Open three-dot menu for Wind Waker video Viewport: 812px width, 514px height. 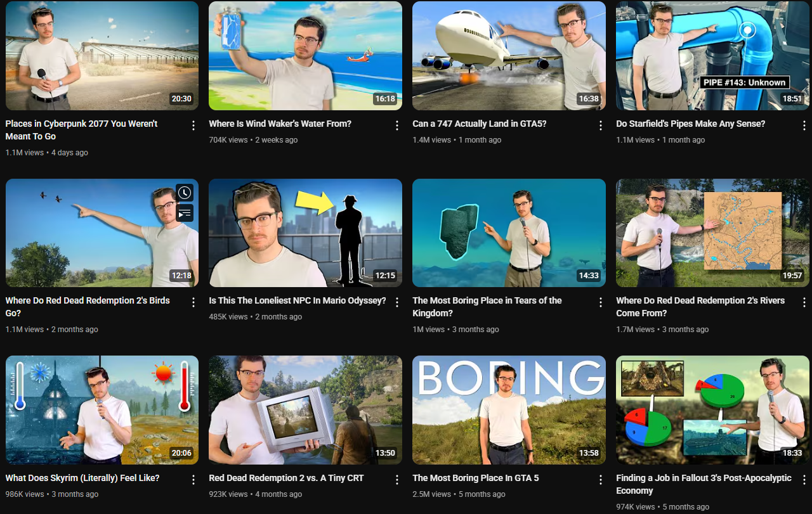click(x=397, y=125)
